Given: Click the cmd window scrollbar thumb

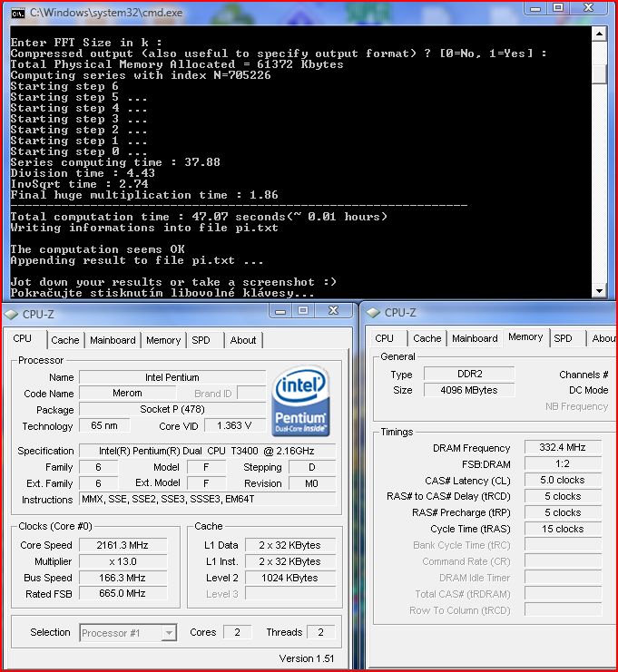Looking at the screenshot, I should [x=599, y=73].
